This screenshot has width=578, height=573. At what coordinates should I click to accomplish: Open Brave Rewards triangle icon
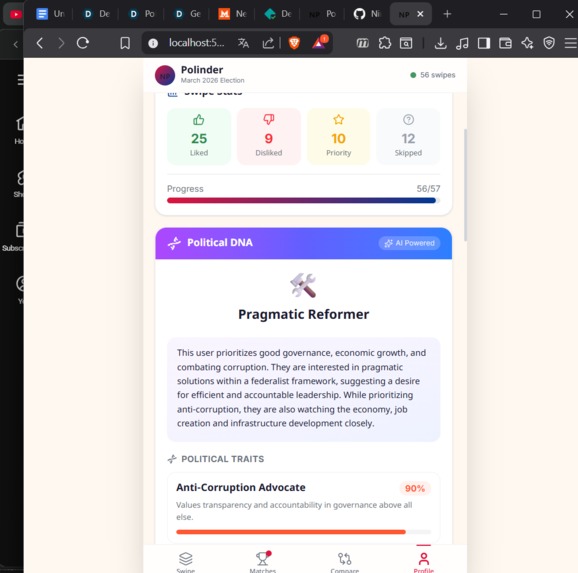(x=319, y=42)
